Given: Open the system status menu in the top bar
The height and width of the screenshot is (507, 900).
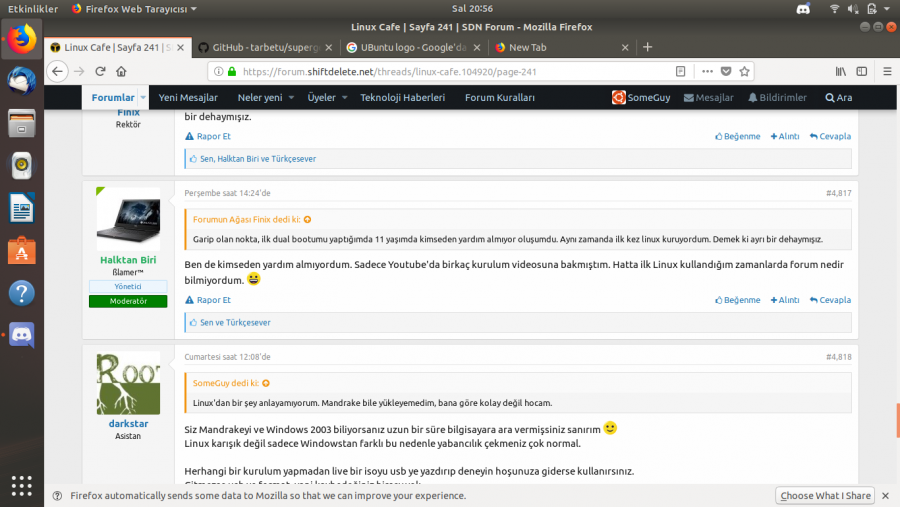Looking at the screenshot, I should [x=860, y=9].
